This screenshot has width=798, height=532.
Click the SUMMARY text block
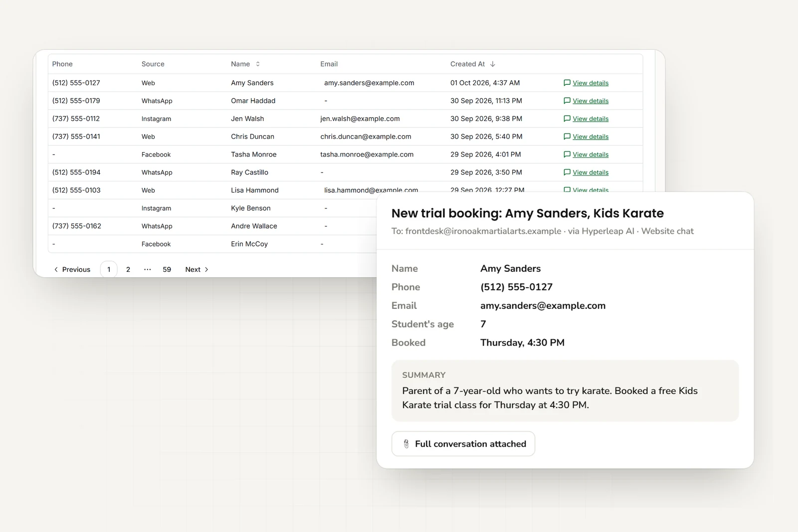(x=565, y=391)
